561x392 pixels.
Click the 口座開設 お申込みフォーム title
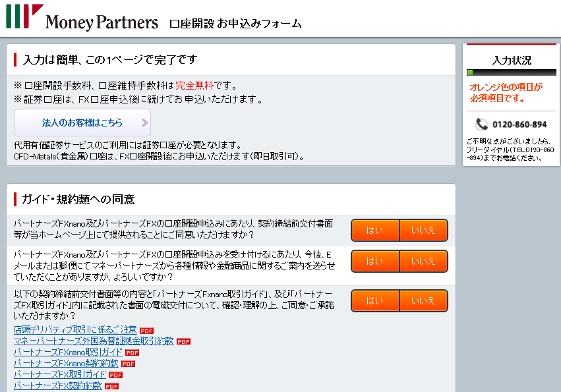235,24
